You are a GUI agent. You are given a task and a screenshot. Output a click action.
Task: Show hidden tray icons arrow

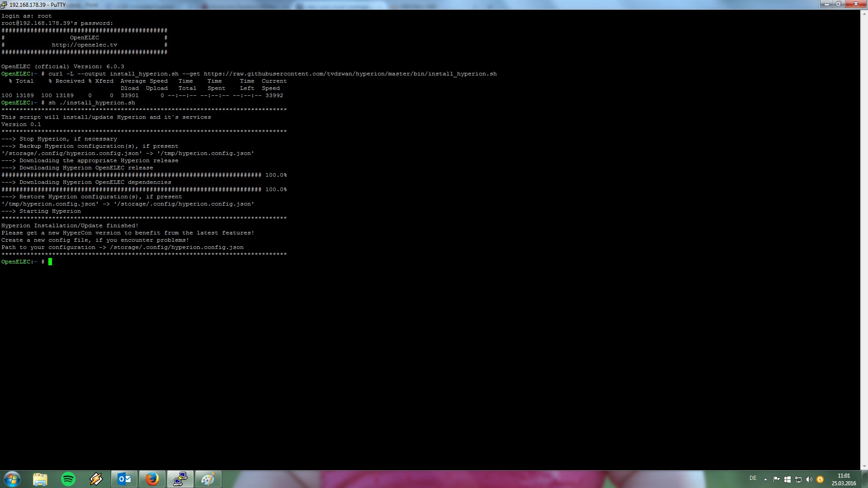tap(765, 479)
